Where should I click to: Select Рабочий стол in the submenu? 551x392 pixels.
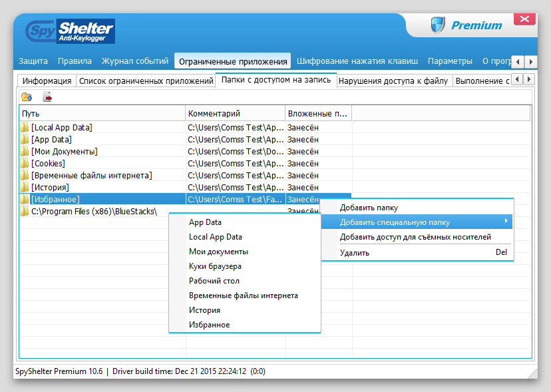point(245,281)
